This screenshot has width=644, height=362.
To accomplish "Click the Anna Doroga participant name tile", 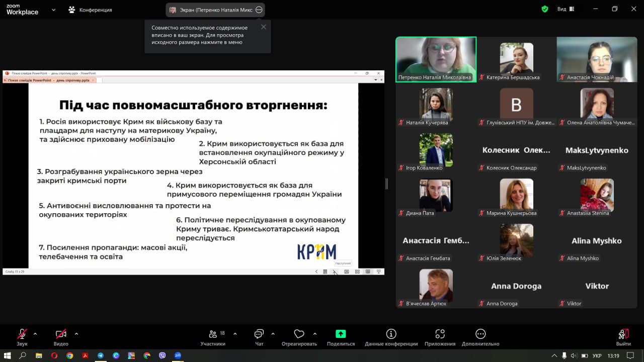I will (516, 286).
